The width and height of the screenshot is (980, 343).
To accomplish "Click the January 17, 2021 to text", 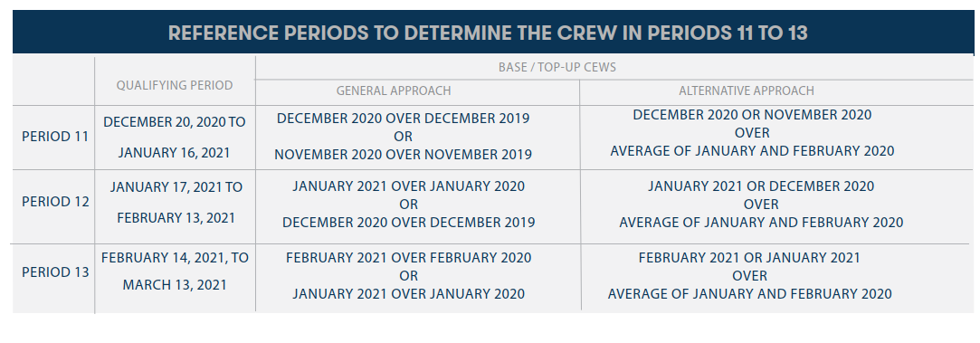I will pos(176,186).
